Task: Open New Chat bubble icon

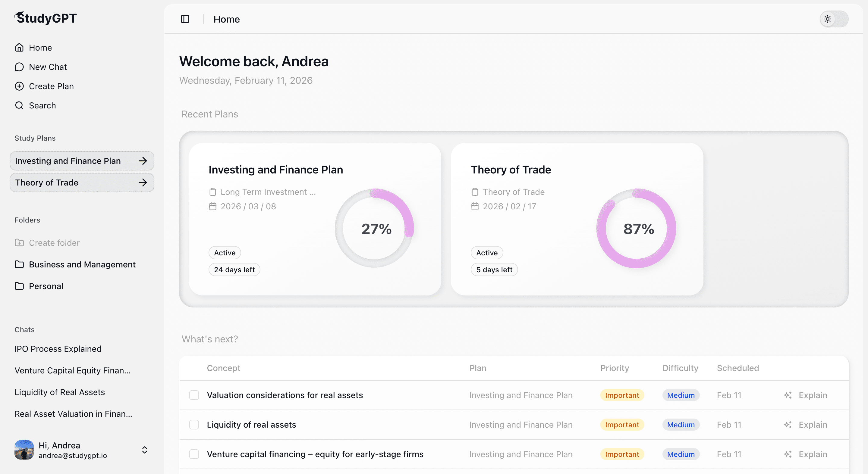Action: click(19, 67)
